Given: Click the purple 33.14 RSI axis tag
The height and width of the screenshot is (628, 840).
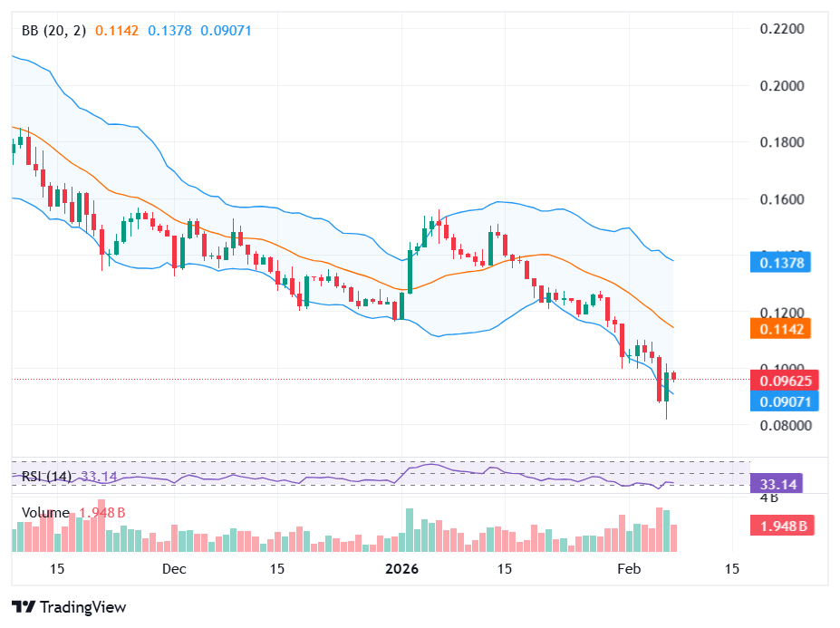Looking at the screenshot, I should click(x=777, y=484).
